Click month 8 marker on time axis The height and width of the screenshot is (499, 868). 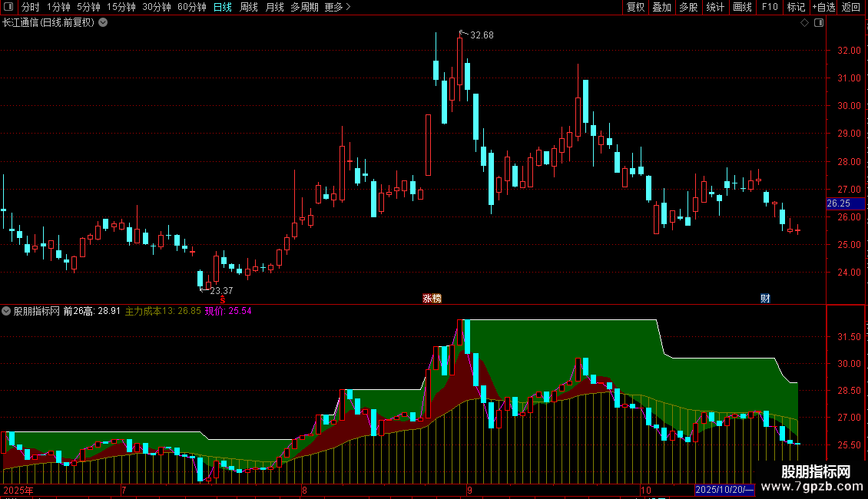(x=304, y=490)
